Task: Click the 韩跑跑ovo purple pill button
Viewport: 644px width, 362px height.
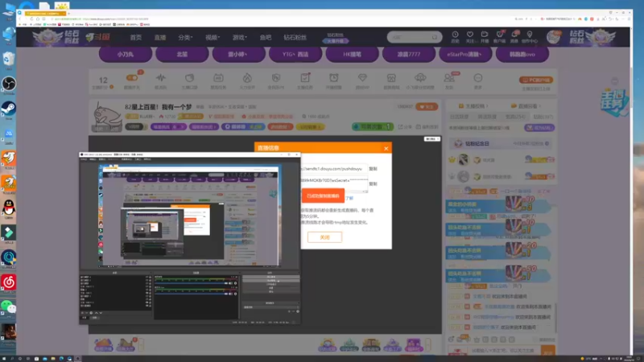Action: point(522,54)
